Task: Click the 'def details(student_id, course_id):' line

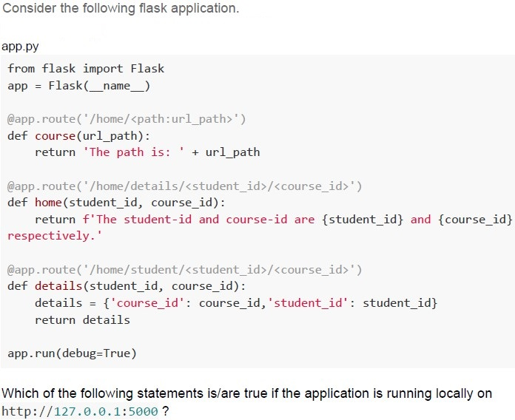Action: (127, 286)
